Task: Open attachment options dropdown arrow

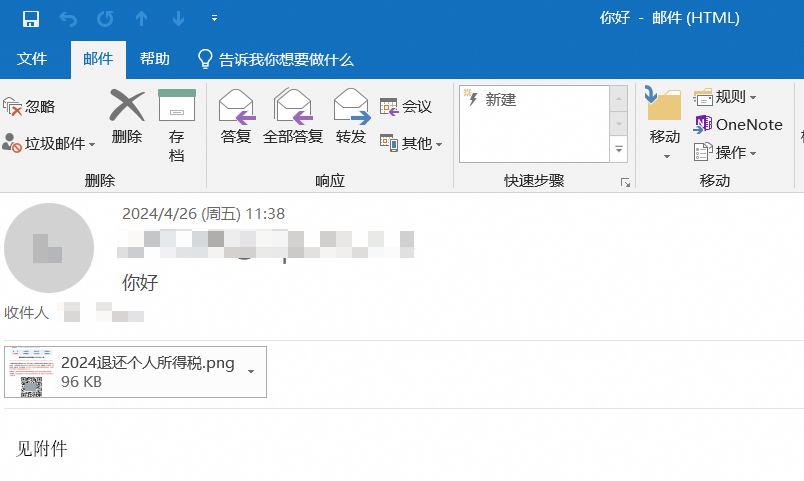Action: [x=250, y=371]
